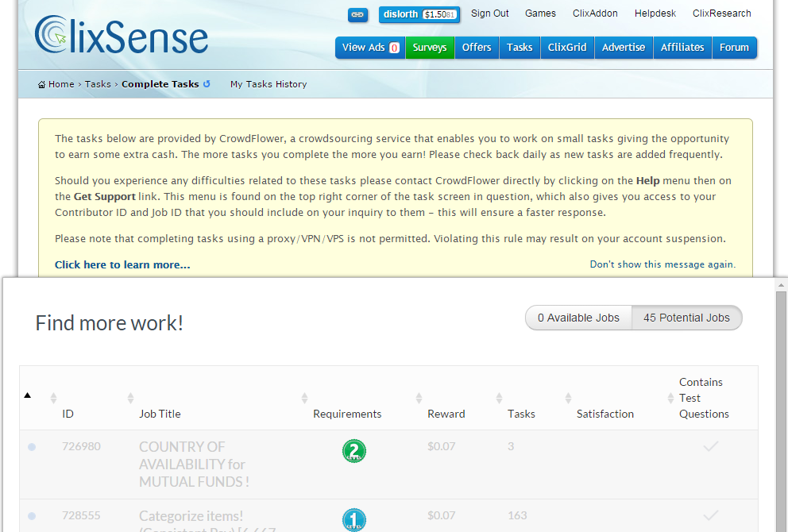The height and width of the screenshot is (532, 788).
Task: Open the Click here to learn more link
Action: pos(122,264)
